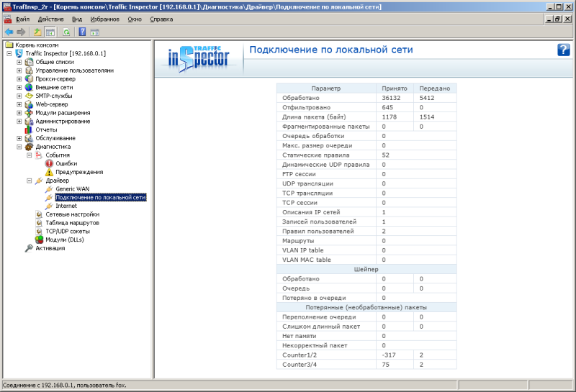Toggle the action pane toolbar icon
This screenshot has height=392, width=576.
pyautogui.click(x=95, y=32)
